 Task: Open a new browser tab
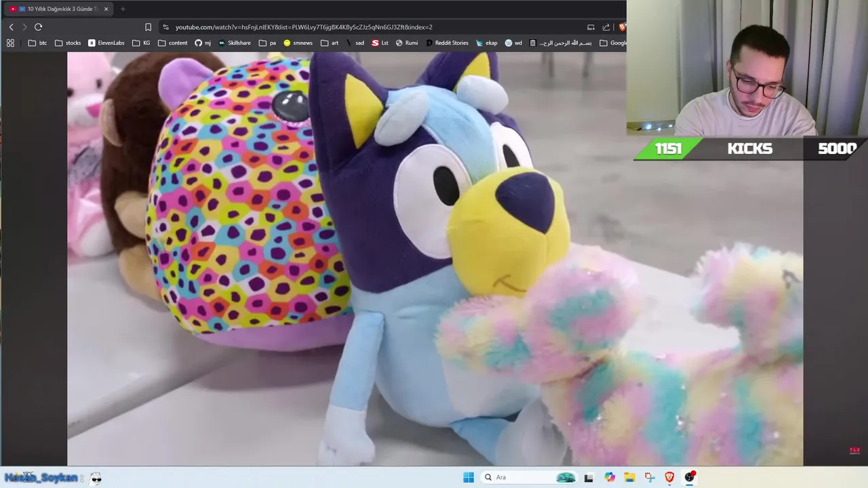[123, 9]
